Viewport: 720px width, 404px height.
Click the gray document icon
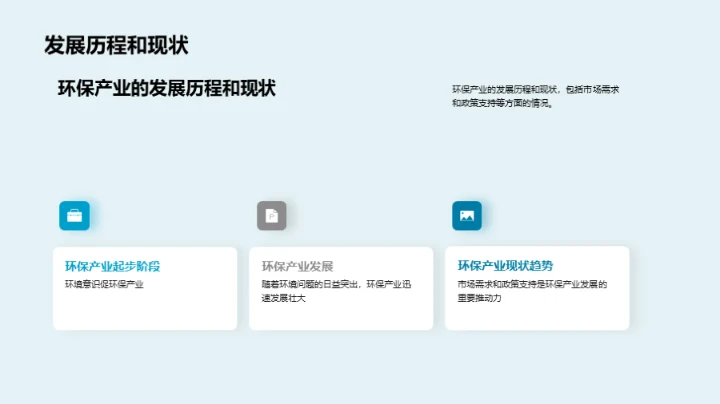[x=271, y=215]
